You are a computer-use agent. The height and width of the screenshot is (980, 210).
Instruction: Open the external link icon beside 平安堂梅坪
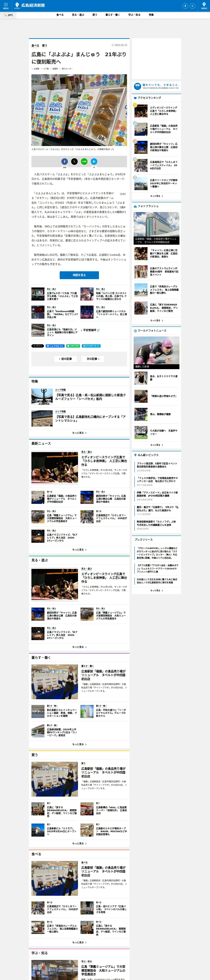(x=98, y=330)
